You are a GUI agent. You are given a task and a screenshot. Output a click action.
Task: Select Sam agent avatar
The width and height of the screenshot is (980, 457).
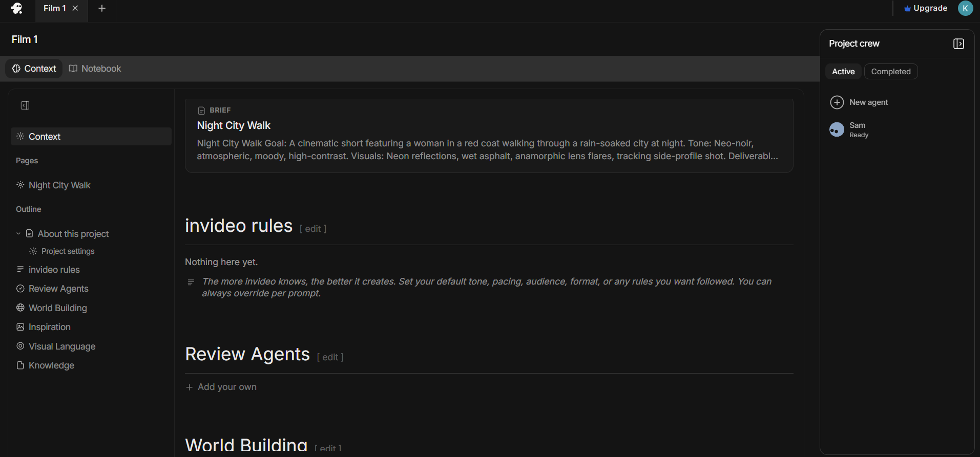click(837, 129)
